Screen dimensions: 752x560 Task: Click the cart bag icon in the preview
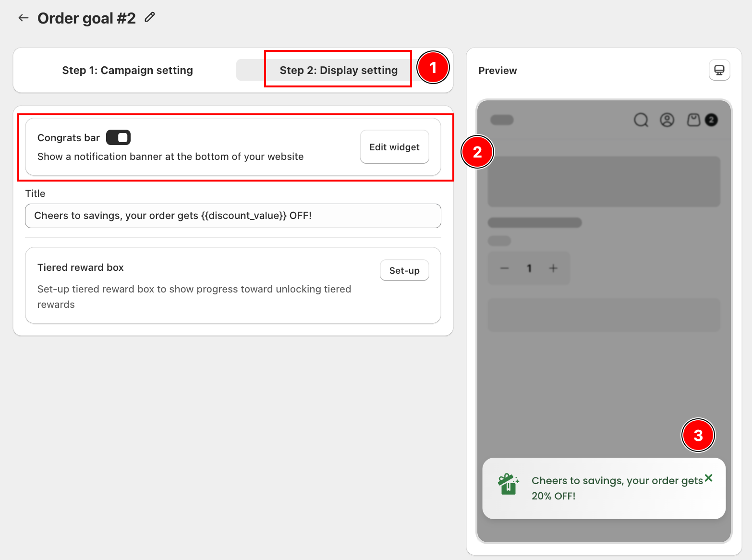click(693, 120)
